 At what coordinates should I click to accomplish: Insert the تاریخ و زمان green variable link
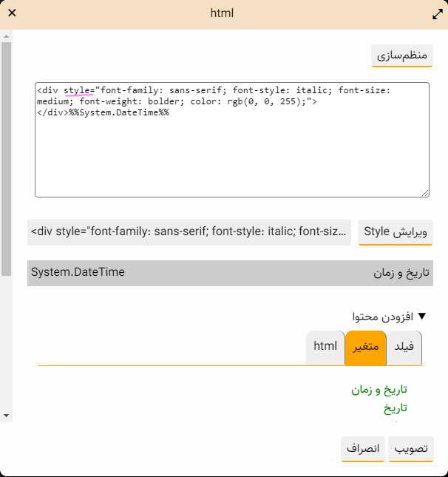(379, 390)
